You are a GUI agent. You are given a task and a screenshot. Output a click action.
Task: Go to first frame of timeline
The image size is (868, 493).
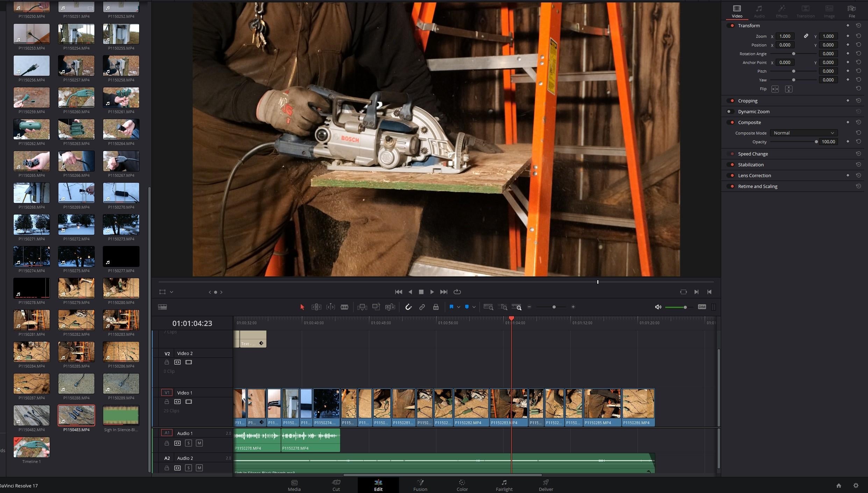pyautogui.click(x=398, y=292)
